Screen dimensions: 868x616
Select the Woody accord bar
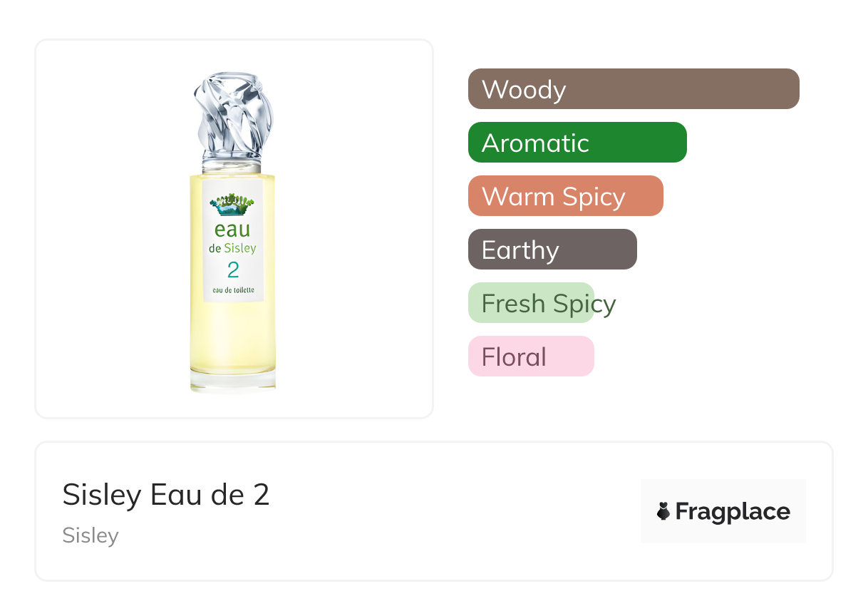633,89
